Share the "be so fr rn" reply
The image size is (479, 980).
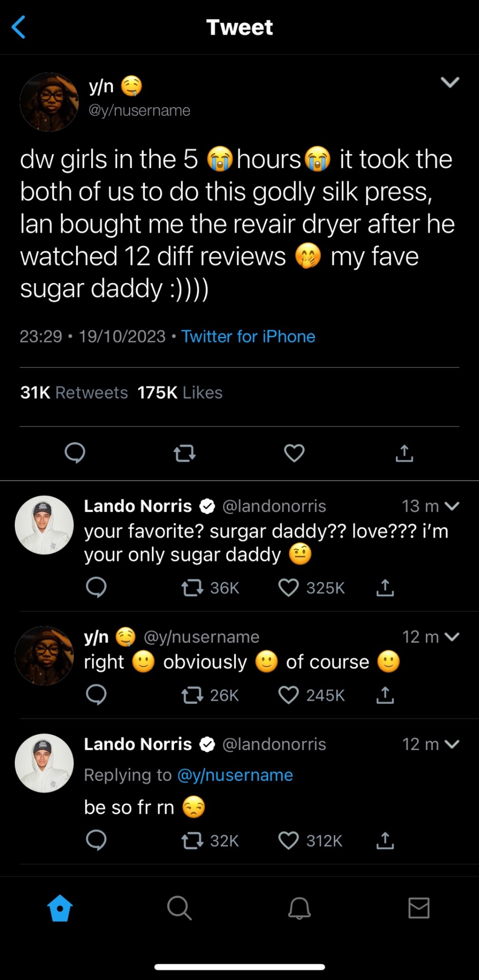click(385, 841)
